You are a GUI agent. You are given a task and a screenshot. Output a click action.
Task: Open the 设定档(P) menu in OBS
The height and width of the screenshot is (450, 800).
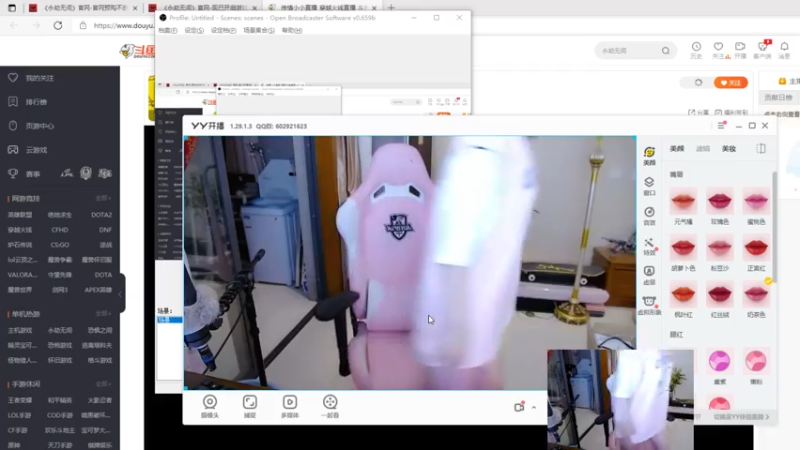(223, 31)
